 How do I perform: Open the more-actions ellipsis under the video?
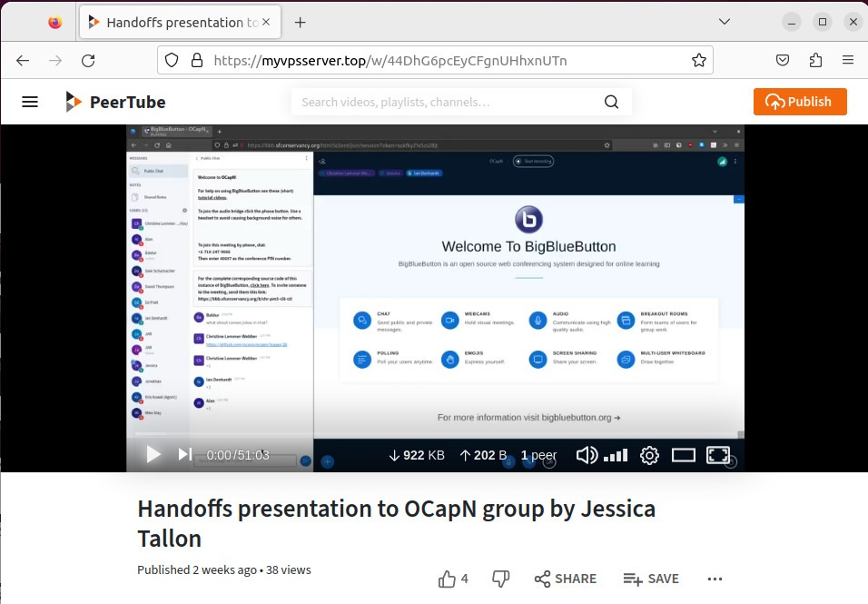click(715, 579)
